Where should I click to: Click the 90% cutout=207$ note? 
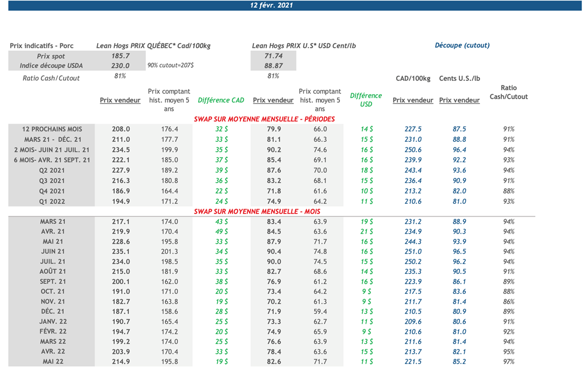(x=171, y=66)
